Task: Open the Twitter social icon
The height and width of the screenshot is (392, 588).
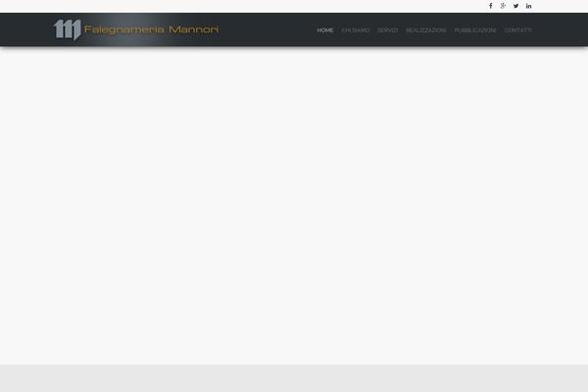Action: coord(516,6)
